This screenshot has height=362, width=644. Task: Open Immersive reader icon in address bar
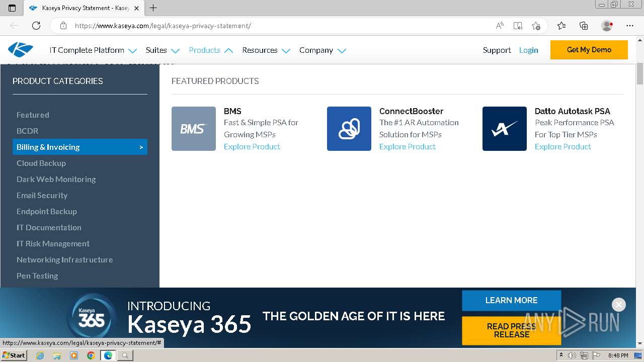click(518, 26)
